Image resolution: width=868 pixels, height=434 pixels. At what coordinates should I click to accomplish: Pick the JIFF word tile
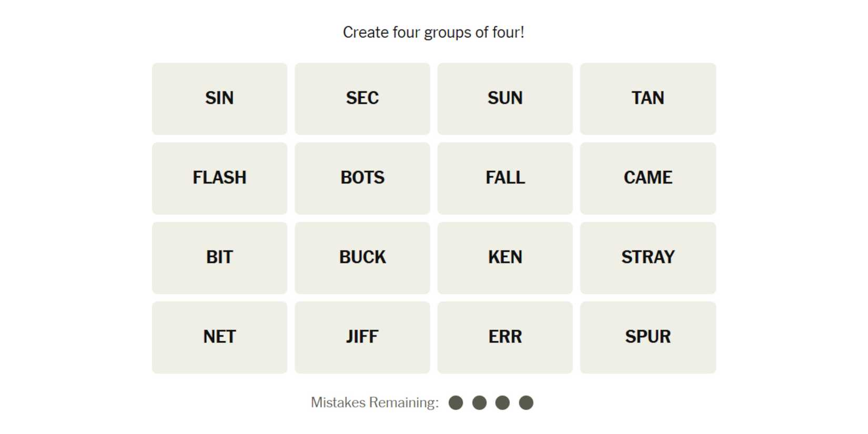[362, 337]
